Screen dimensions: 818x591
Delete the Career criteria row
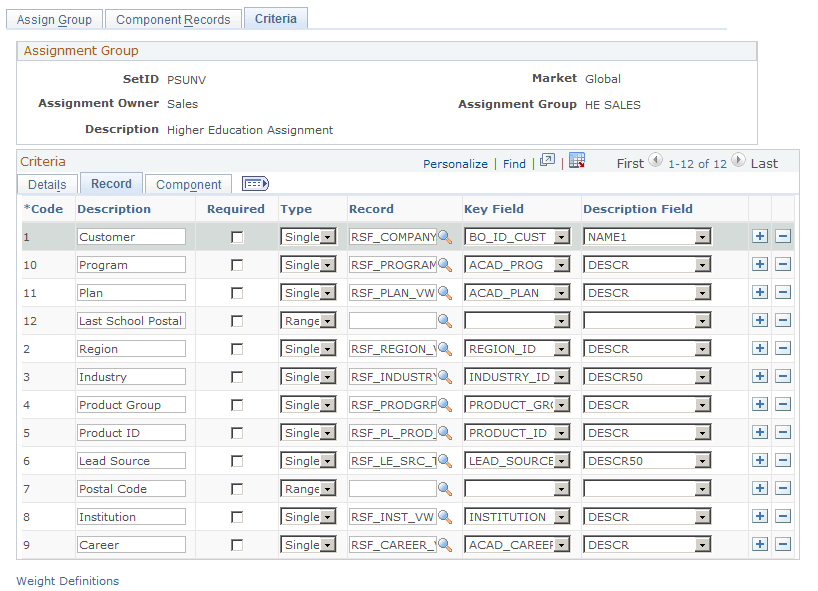pos(783,544)
